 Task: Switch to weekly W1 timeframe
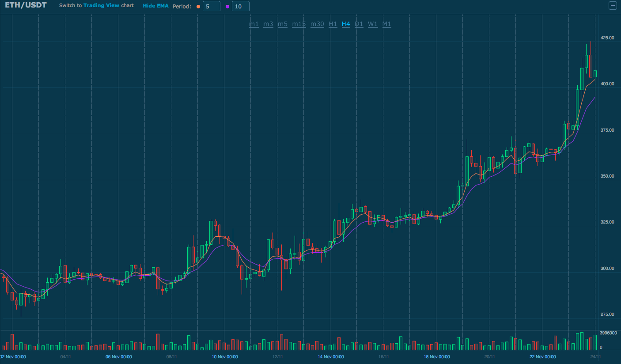pyautogui.click(x=372, y=24)
